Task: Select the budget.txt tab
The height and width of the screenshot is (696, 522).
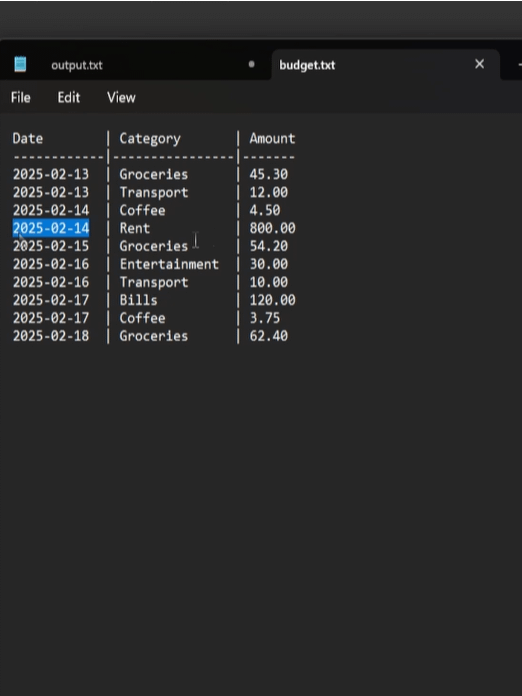Action: pyautogui.click(x=307, y=65)
